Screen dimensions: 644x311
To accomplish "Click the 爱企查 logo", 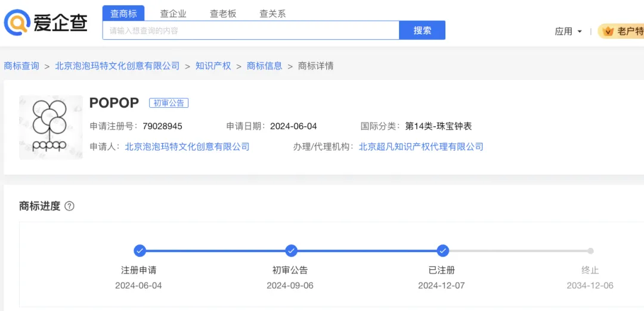I will click(45, 21).
